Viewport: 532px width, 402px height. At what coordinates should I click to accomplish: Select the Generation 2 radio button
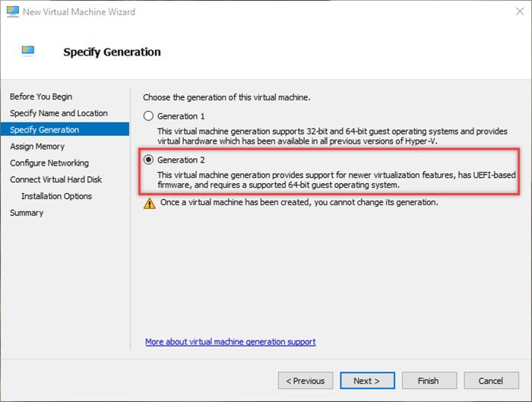point(149,160)
